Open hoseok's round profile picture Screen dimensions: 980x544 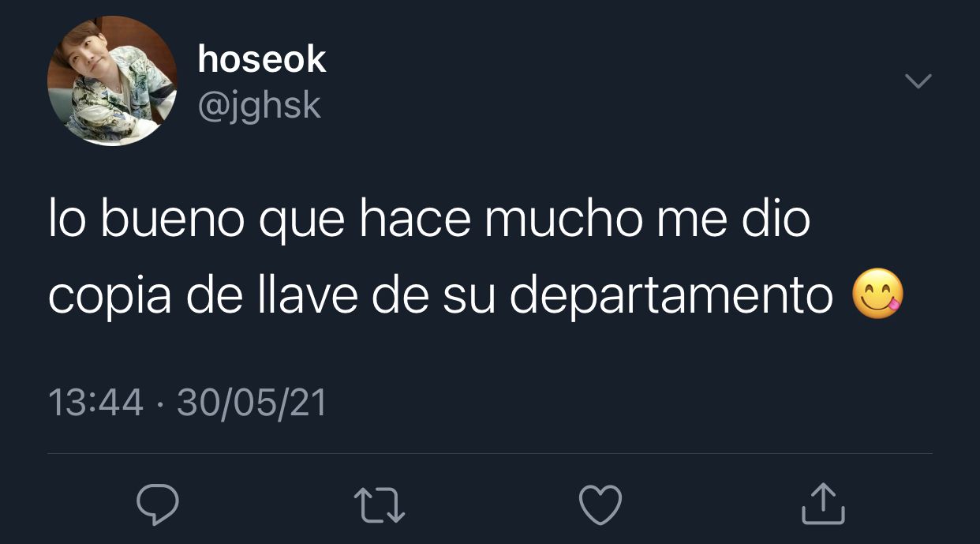click(x=112, y=81)
